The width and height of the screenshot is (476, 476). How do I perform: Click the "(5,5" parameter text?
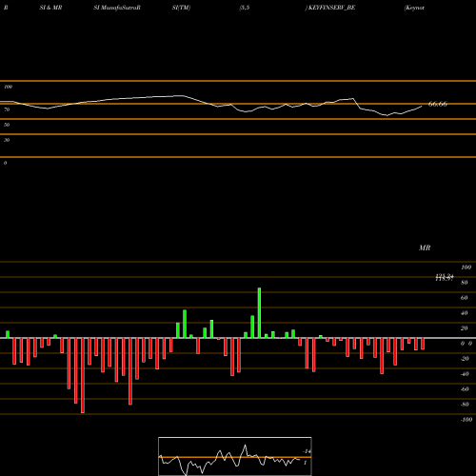(245, 8)
